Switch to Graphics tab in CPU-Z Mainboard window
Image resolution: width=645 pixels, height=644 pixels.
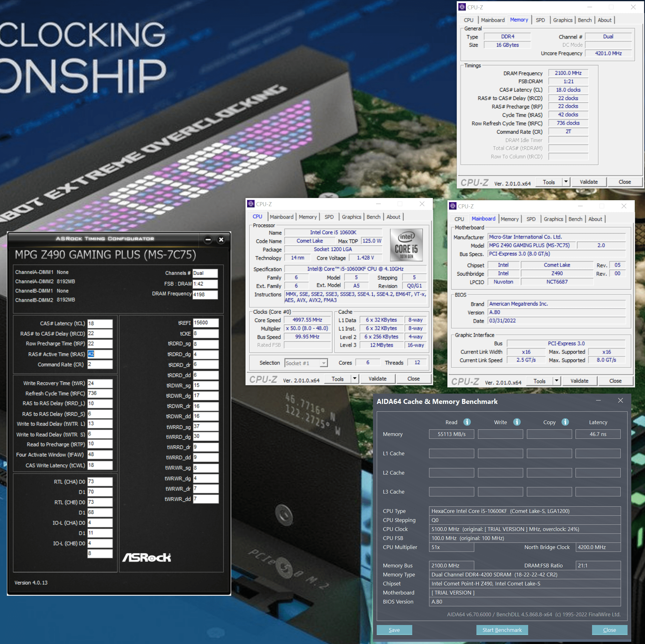pyautogui.click(x=553, y=219)
